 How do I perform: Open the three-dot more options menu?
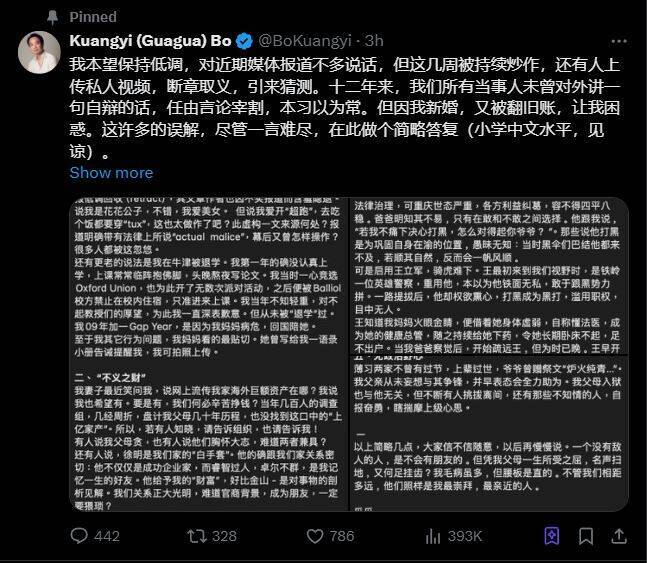pos(619,41)
